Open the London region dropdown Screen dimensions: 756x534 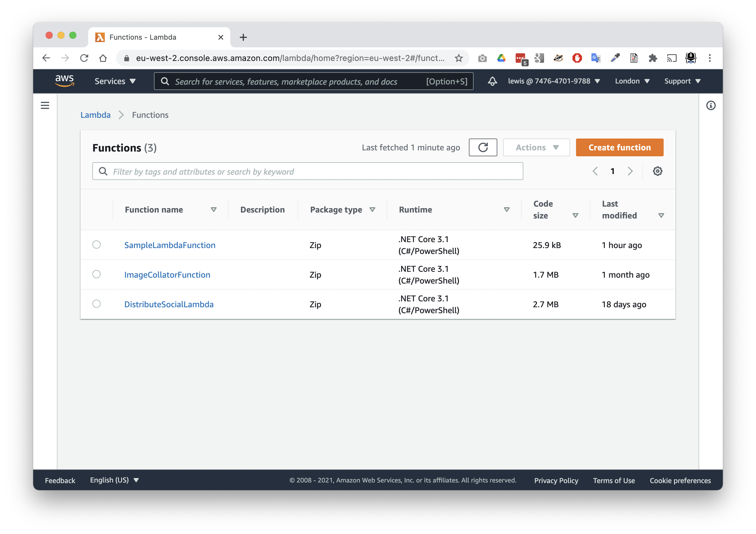tap(632, 81)
